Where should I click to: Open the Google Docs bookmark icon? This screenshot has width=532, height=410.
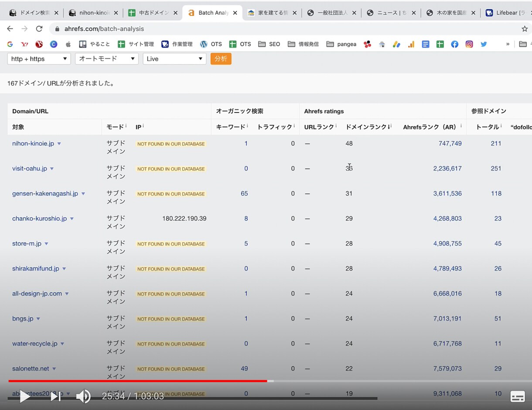click(x=426, y=44)
